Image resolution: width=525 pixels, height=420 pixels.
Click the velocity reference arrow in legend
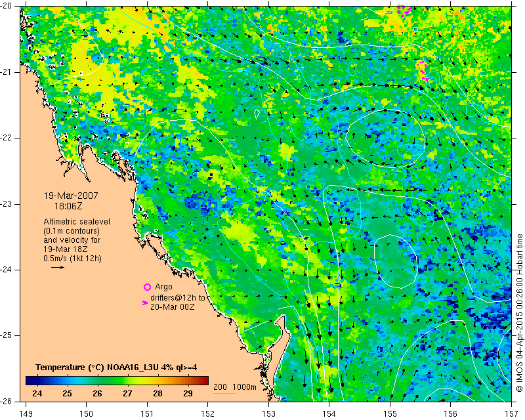click(58, 267)
